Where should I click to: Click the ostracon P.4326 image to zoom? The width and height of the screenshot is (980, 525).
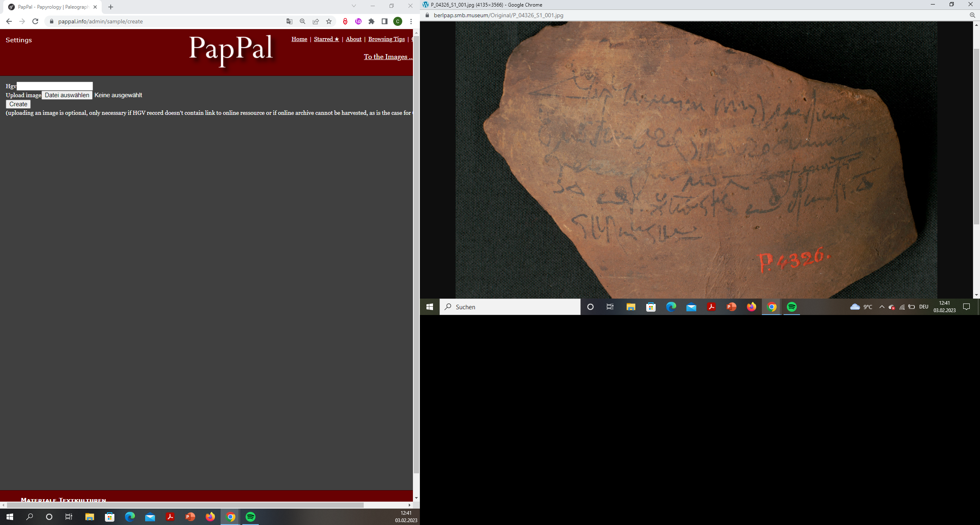coord(696,160)
